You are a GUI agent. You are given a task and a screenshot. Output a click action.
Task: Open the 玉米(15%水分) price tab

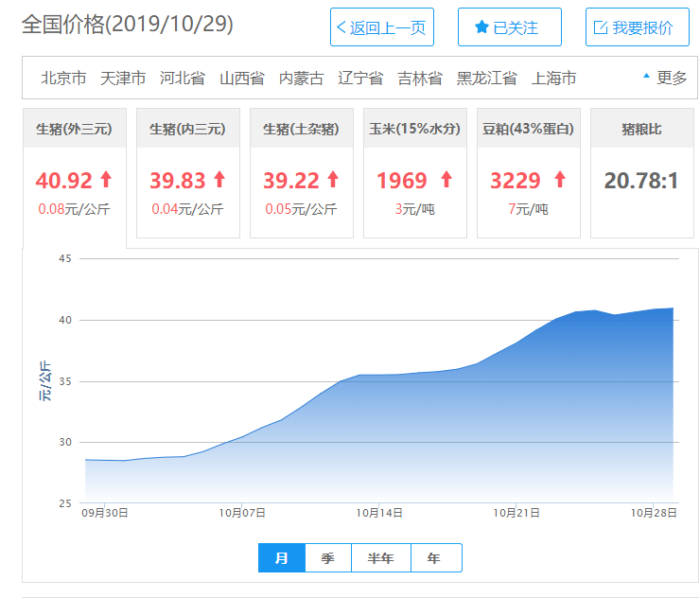(414, 129)
